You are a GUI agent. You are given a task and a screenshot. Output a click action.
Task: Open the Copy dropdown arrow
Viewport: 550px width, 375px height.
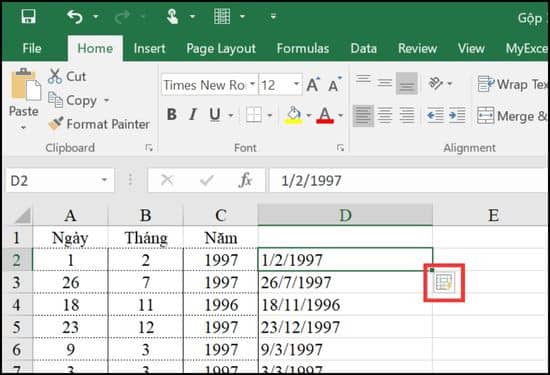coord(107,101)
